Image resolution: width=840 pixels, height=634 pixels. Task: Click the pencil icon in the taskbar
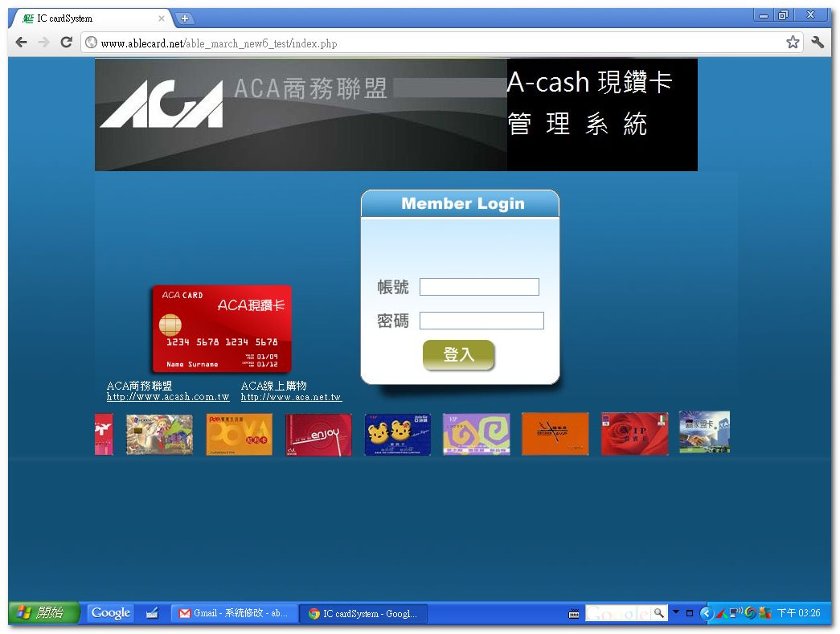(152, 613)
